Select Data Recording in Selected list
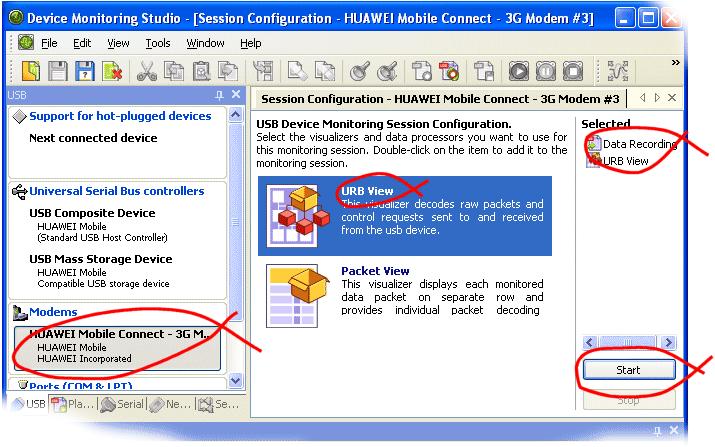Screen dimensions: 715x447 click(639, 144)
